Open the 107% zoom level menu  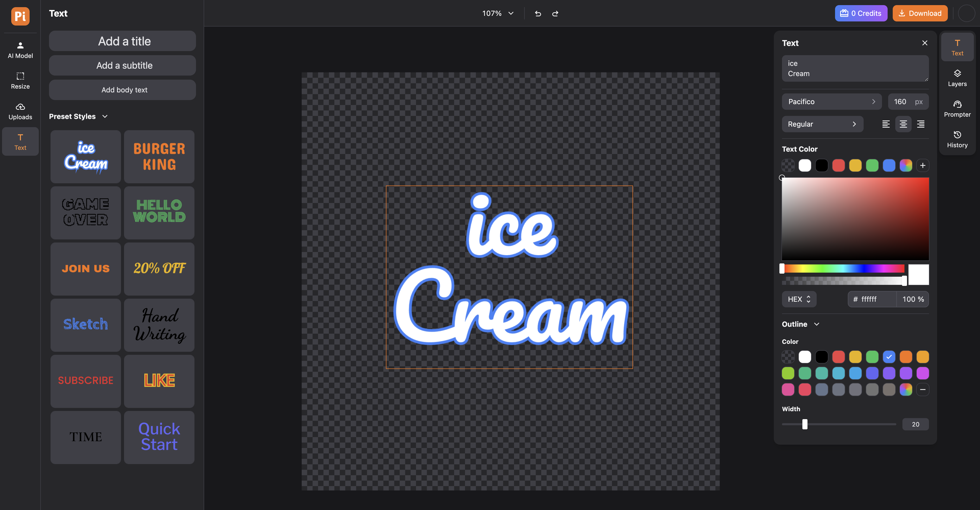pyautogui.click(x=498, y=13)
